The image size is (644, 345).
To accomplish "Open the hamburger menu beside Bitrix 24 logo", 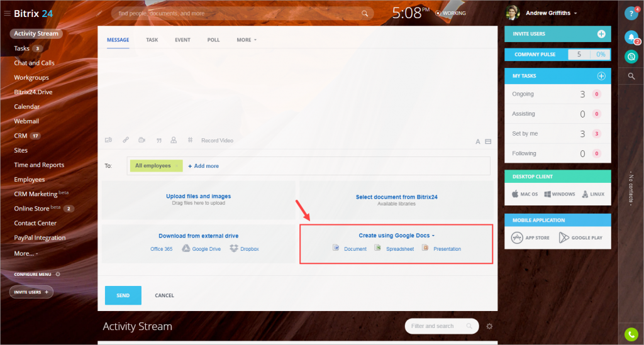I will tap(7, 14).
